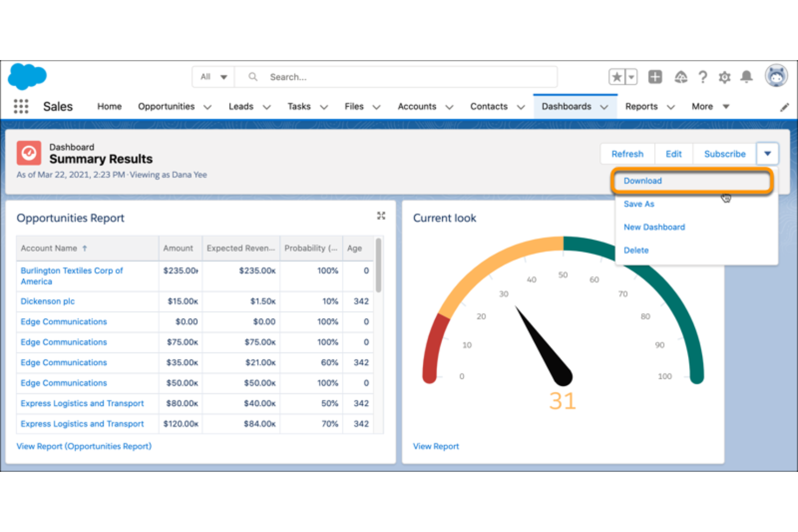This screenshot has height=532, width=798.
Task: Open Edge Communications link in $0.00 row
Action: (64, 322)
